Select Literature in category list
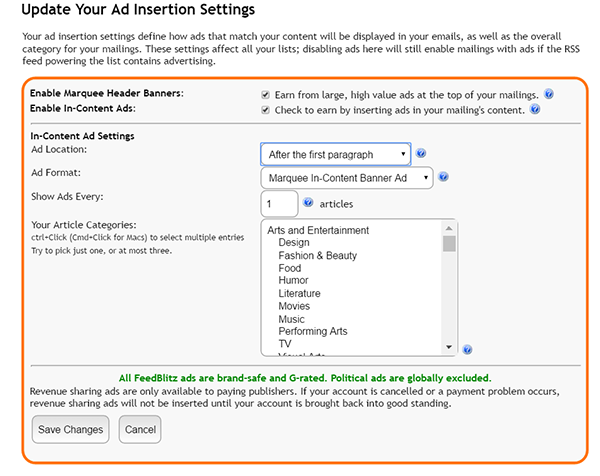This screenshot has width=600, height=476. coord(299,293)
